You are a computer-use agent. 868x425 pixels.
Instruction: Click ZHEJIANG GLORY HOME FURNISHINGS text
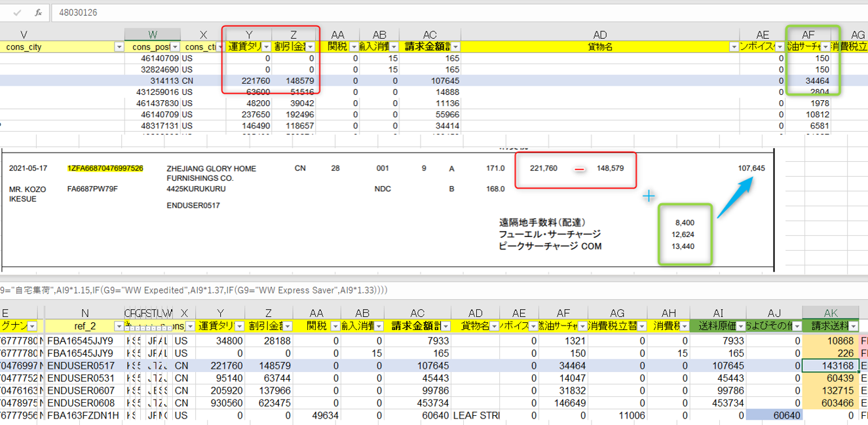point(212,173)
